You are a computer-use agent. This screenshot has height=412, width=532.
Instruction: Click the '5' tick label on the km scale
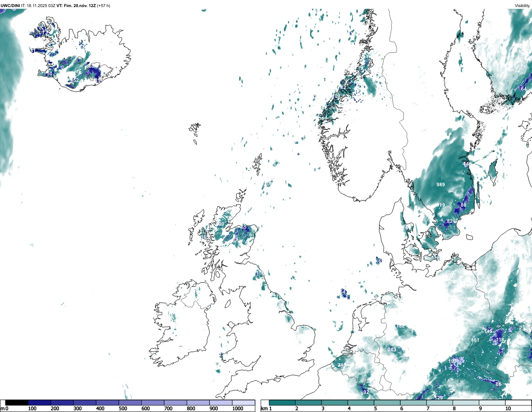375,409
